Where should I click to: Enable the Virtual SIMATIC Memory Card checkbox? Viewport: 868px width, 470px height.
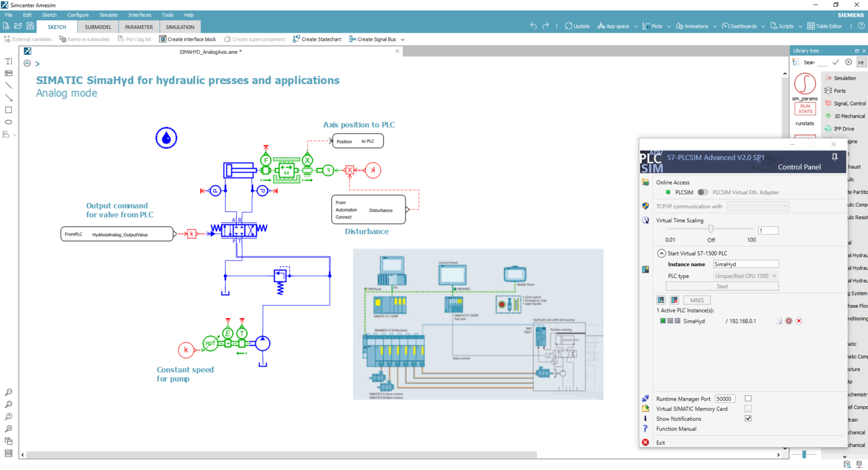[748, 408]
